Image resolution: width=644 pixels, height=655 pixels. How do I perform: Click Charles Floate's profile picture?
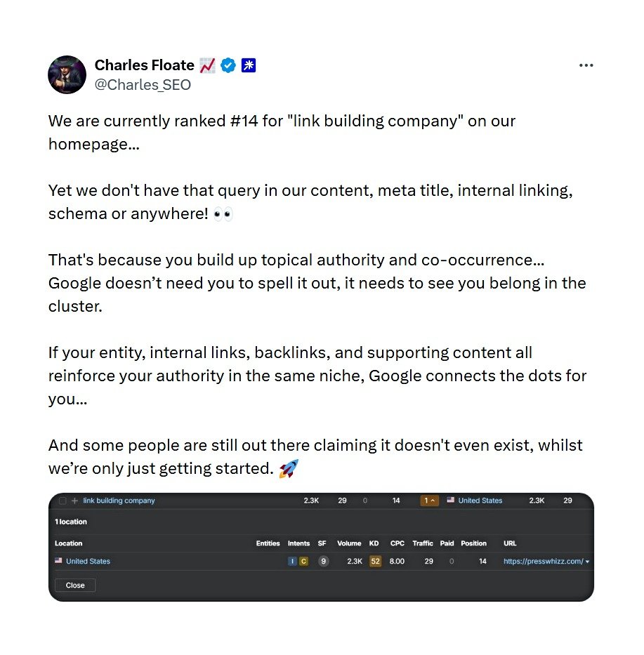tap(67, 75)
